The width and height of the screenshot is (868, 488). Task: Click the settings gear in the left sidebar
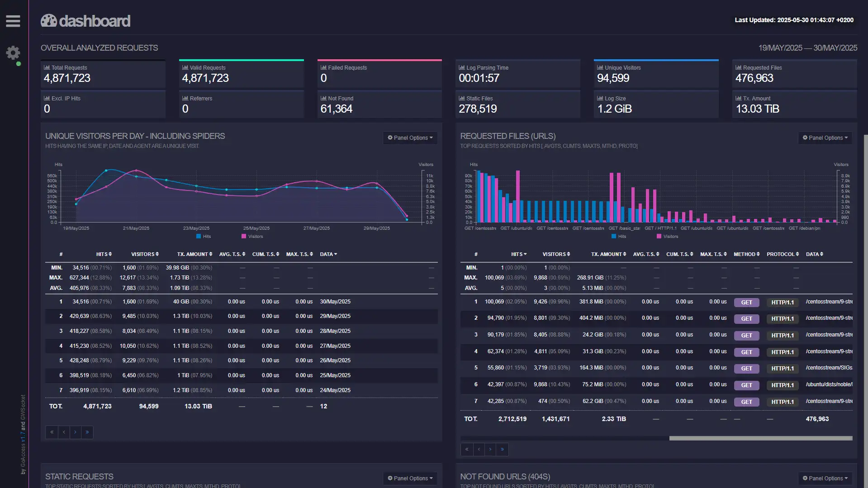coord(13,53)
